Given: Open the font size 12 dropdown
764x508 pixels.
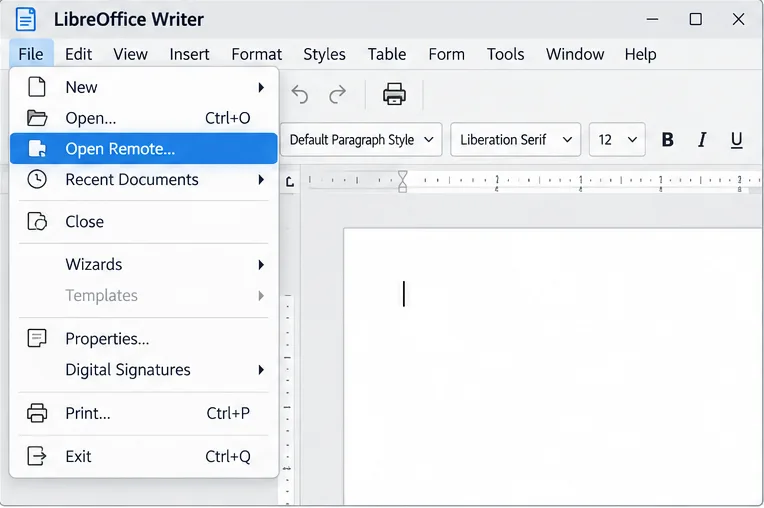Looking at the screenshot, I should point(617,140).
